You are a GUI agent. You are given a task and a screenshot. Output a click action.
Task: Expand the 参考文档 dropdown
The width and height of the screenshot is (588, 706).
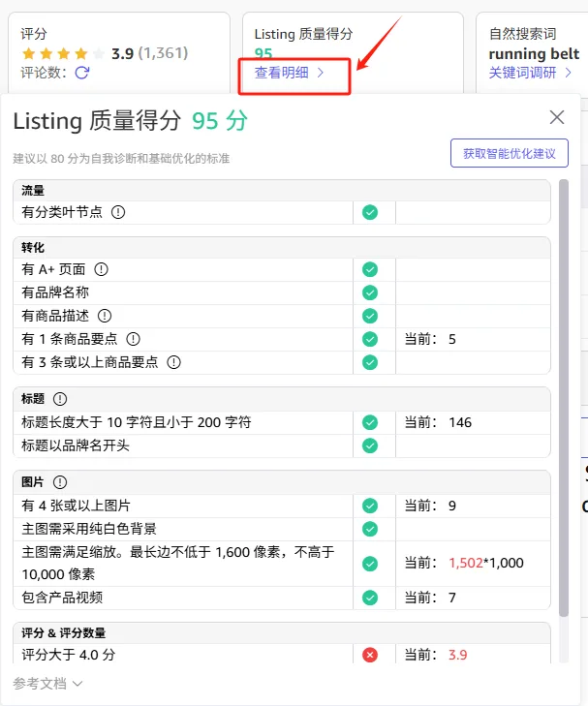pos(47,684)
